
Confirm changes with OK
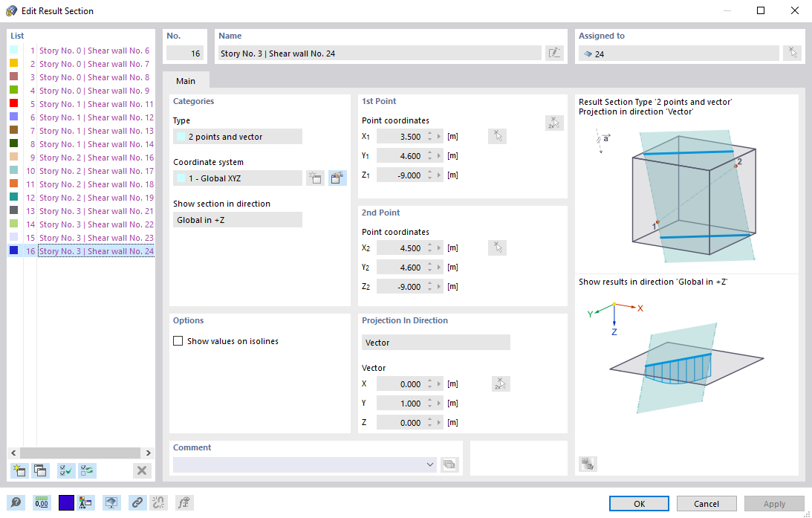[638, 503]
